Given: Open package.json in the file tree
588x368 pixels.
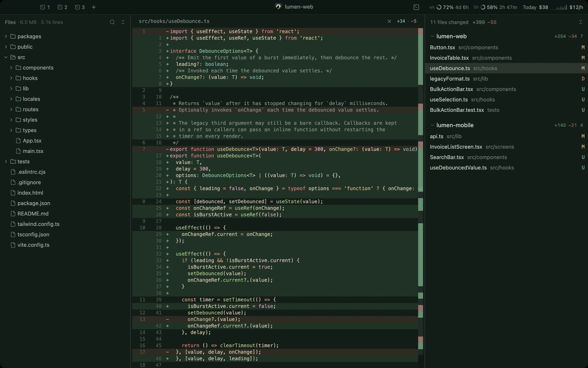Looking at the screenshot, I should [x=65, y=203].
